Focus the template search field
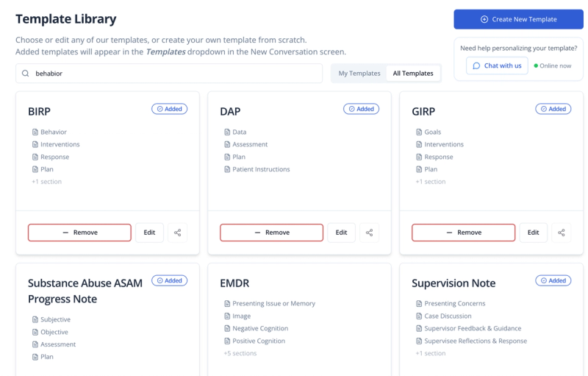The image size is (588, 376). (x=169, y=73)
